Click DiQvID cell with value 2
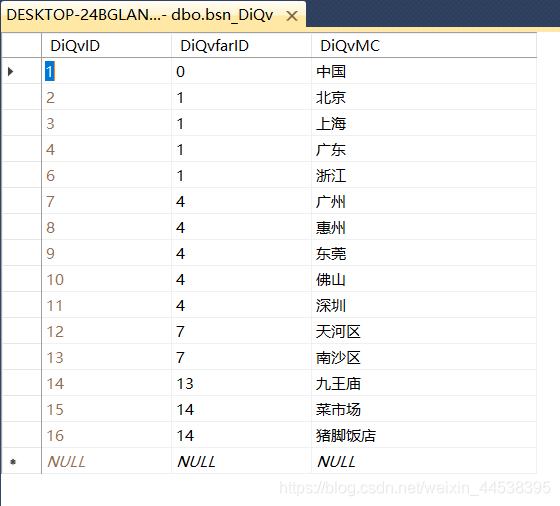The height and width of the screenshot is (506, 560). point(106,97)
